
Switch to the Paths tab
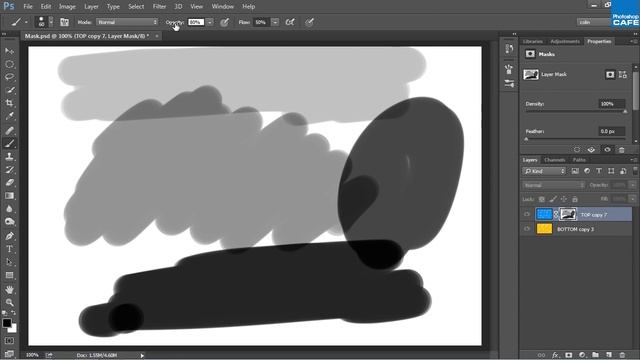579,160
